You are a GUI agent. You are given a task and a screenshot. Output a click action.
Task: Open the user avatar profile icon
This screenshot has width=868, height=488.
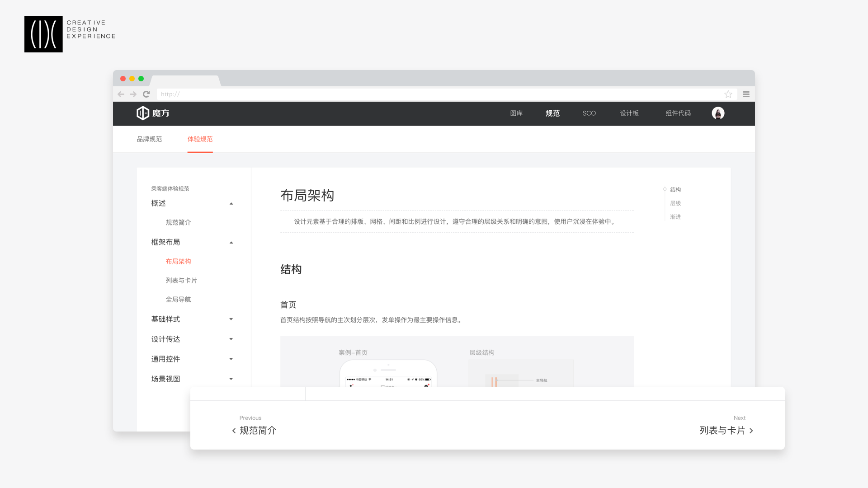(718, 113)
